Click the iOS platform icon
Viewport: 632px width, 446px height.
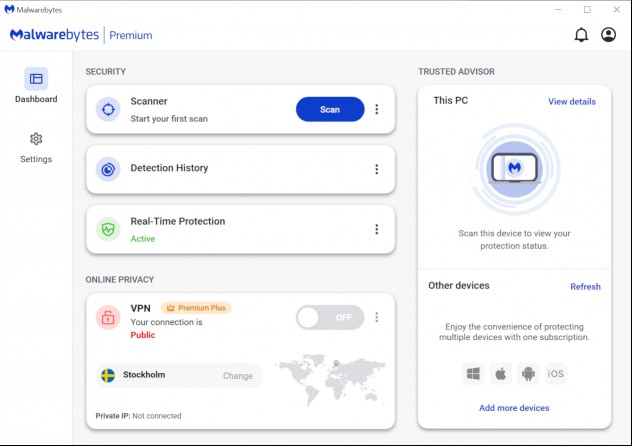point(555,374)
